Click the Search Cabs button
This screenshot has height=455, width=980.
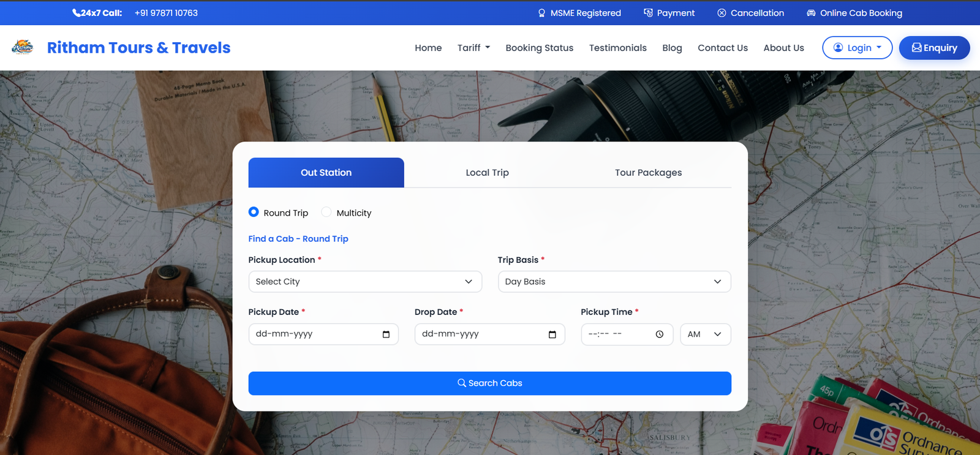pyautogui.click(x=490, y=383)
